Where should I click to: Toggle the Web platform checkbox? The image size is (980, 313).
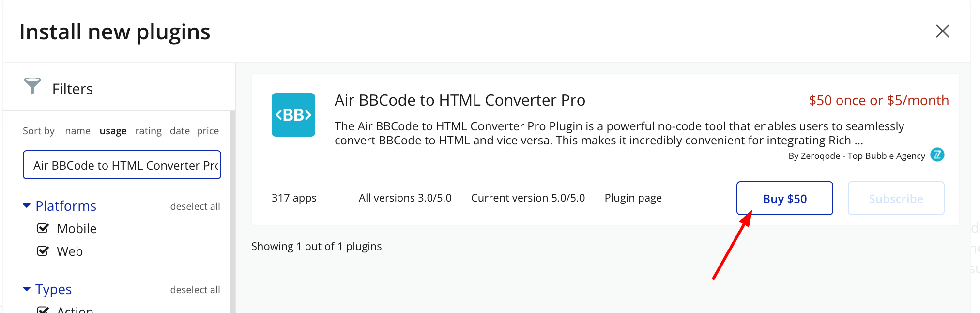tap(43, 251)
